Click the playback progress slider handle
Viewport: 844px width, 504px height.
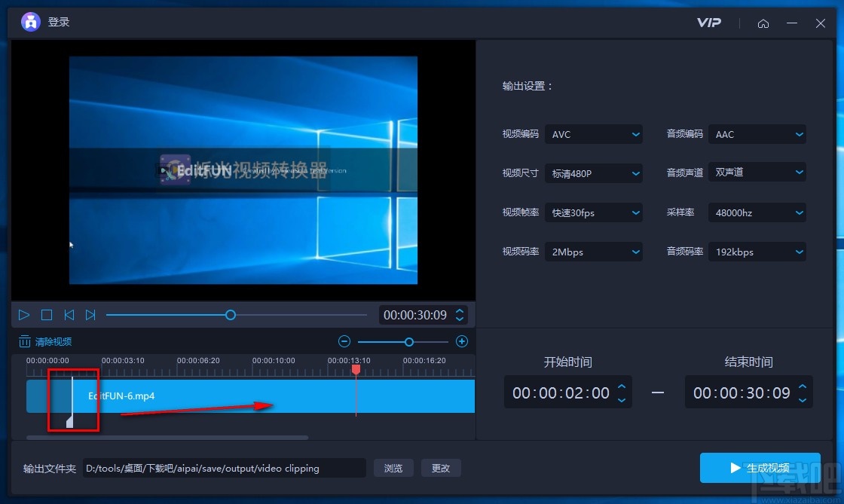coord(231,315)
